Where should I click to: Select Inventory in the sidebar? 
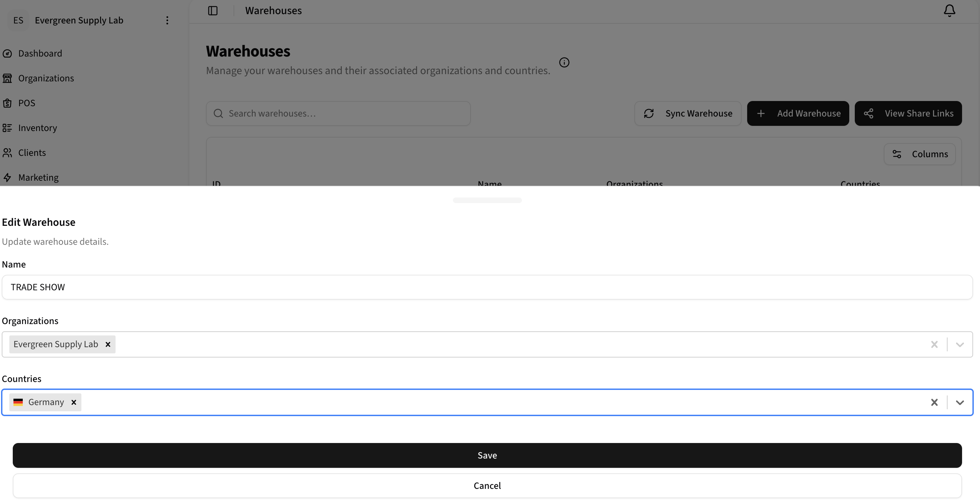(37, 128)
